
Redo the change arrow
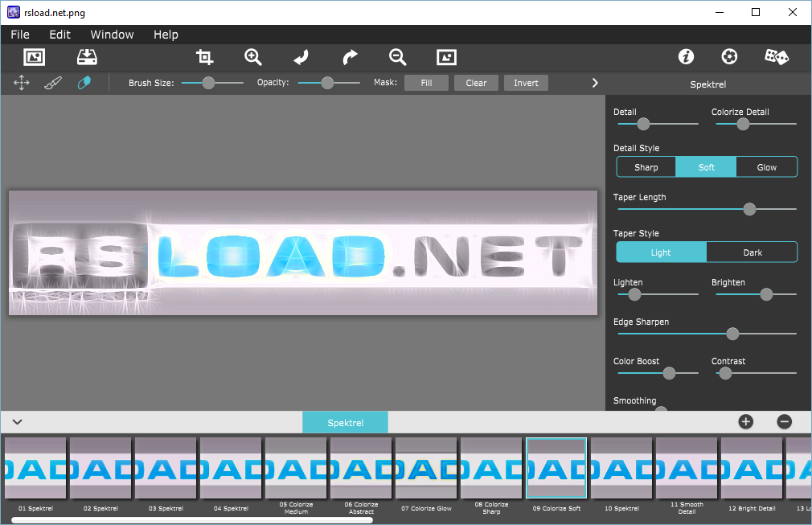(350, 57)
